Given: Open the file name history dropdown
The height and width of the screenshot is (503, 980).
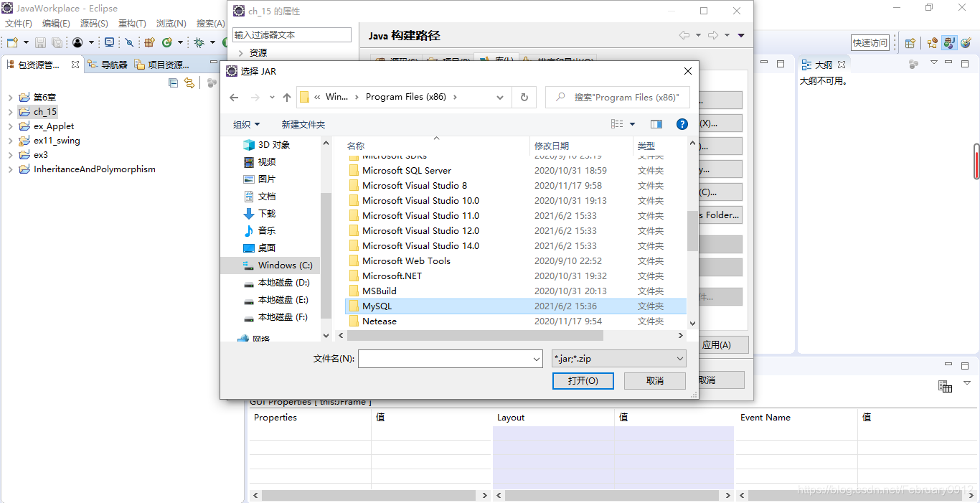Looking at the screenshot, I should [537, 359].
